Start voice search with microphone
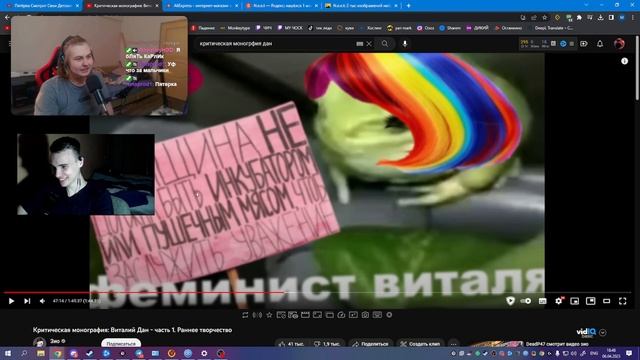640x360 pixels. [405, 44]
